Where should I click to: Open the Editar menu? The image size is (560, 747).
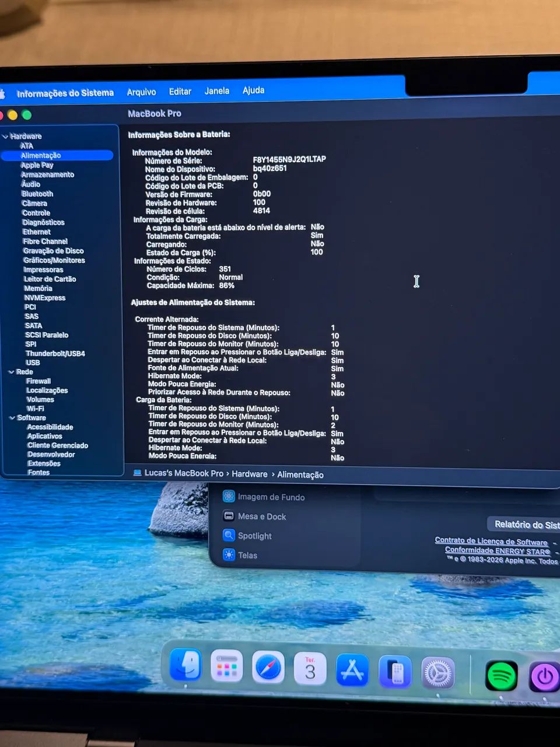[180, 92]
